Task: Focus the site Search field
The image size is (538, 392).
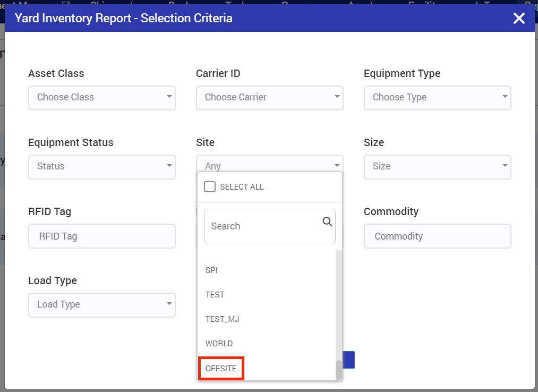Action: [270, 226]
